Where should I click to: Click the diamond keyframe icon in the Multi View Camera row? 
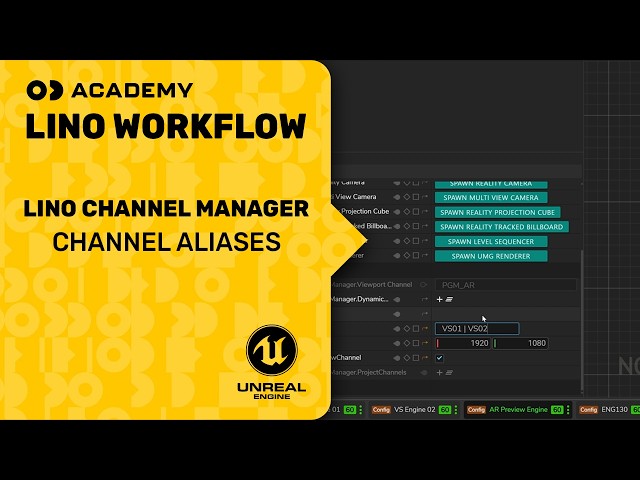tap(407, 197)
